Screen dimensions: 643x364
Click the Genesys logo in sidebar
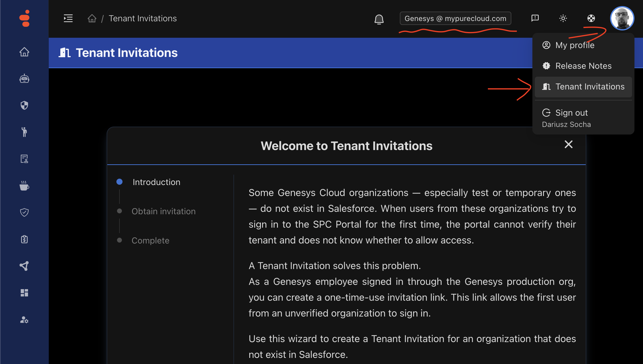click(24, 18)
